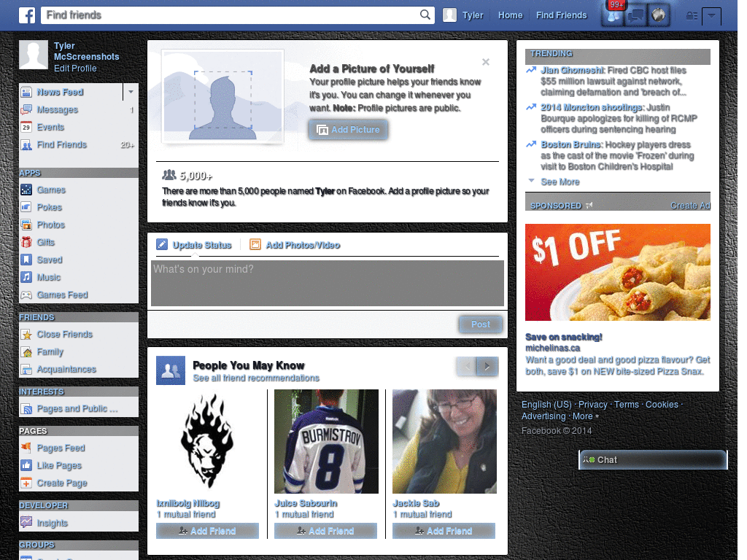Select the Add Photos/Video tab
Screen dimensions: 747x560
coord(295,245)
